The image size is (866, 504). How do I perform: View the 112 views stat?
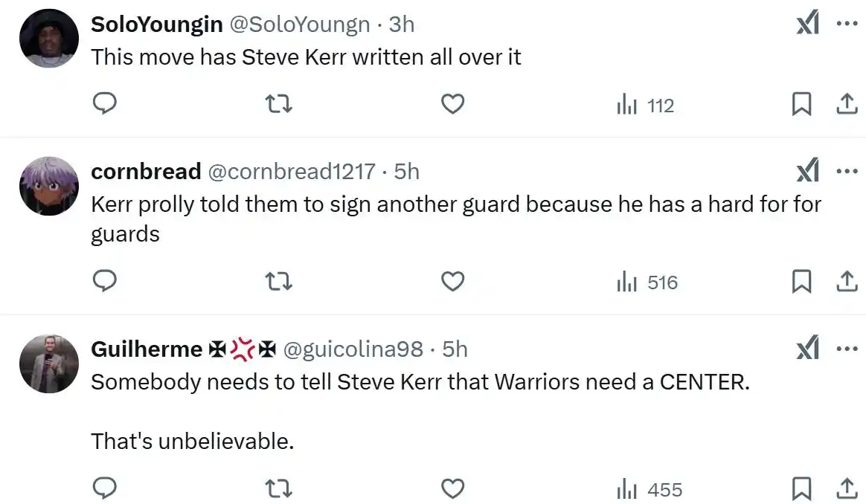tap(646, 106)
